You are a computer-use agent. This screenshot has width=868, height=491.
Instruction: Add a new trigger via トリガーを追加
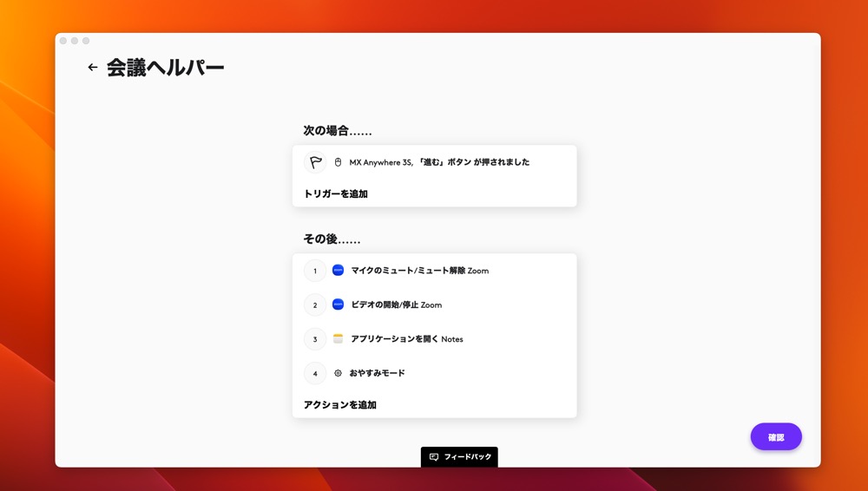(x=336, y=194)
